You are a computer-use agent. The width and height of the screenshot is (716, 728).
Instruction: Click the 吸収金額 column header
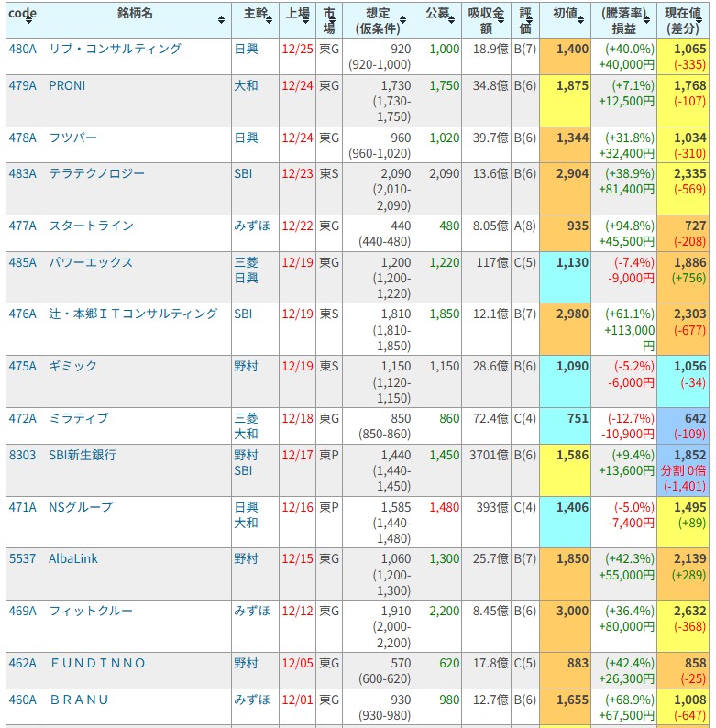pyautogui.click(x=486, y=19)
